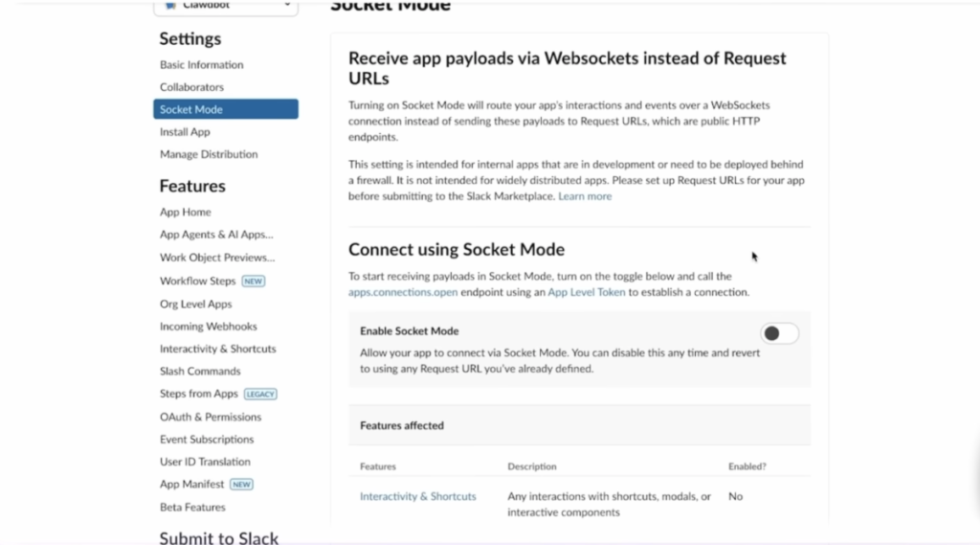980x545 pixels.
Task: Enable the Socket Mode toggle switch
Action: [x=779, y=333]
